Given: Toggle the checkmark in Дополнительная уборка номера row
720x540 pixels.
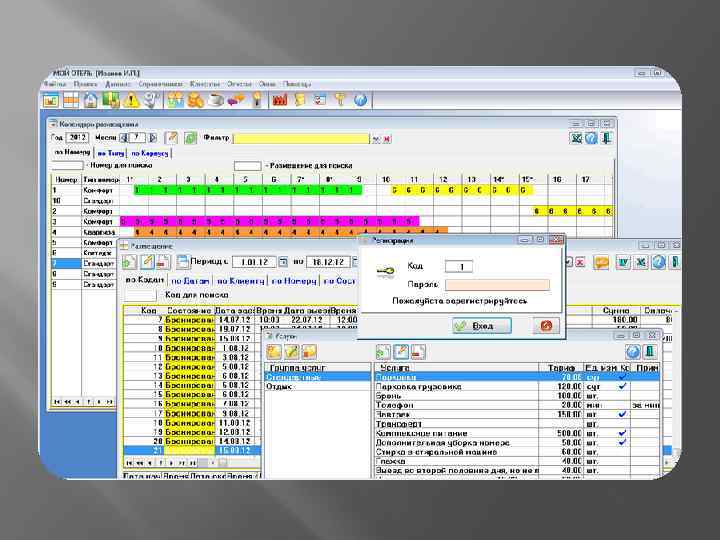Looking at the screenshot, I should [623, 443].
